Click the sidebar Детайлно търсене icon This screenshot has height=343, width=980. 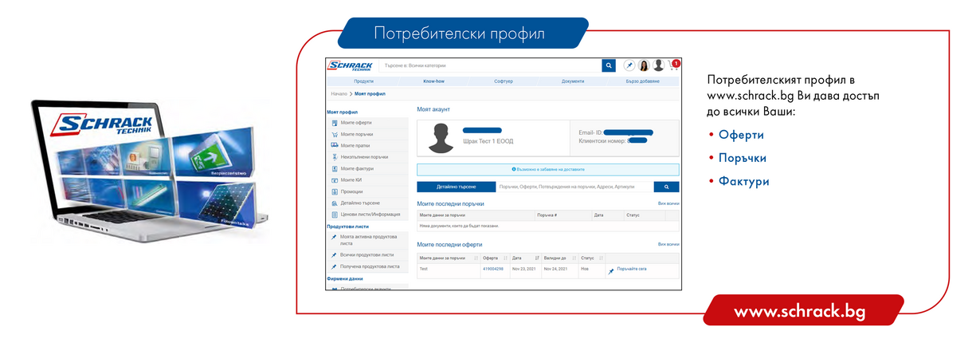(x=334, y=203)
